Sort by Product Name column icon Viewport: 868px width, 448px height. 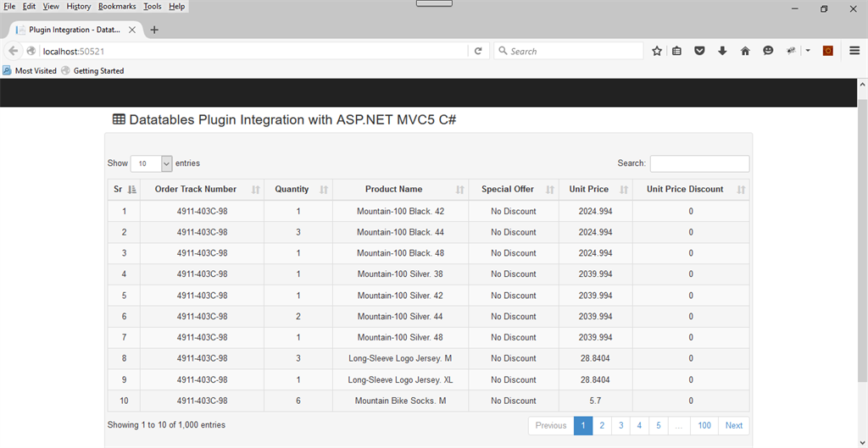(460, 190)
